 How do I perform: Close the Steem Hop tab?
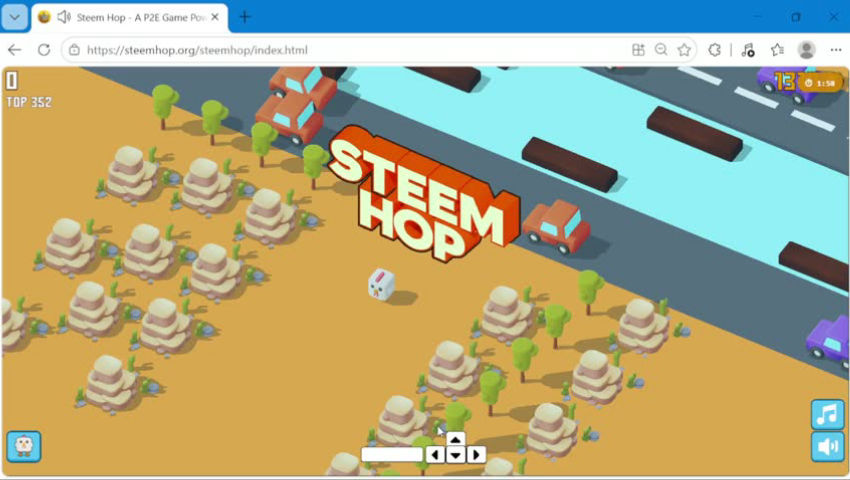[215, 17]
